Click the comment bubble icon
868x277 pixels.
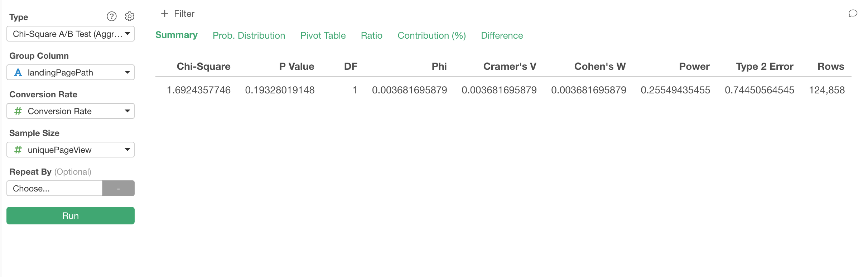click(x=853, y=14)
